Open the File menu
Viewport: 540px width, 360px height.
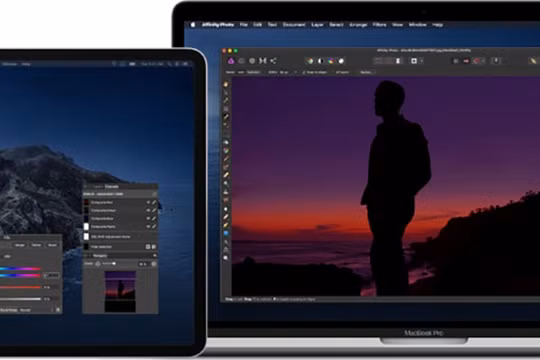pos(243,25)
